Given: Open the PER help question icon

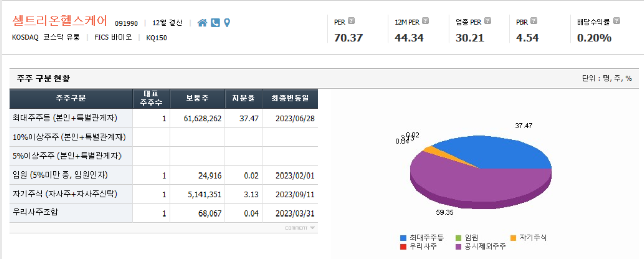Looking at the screenshot, I should point(351,21).
